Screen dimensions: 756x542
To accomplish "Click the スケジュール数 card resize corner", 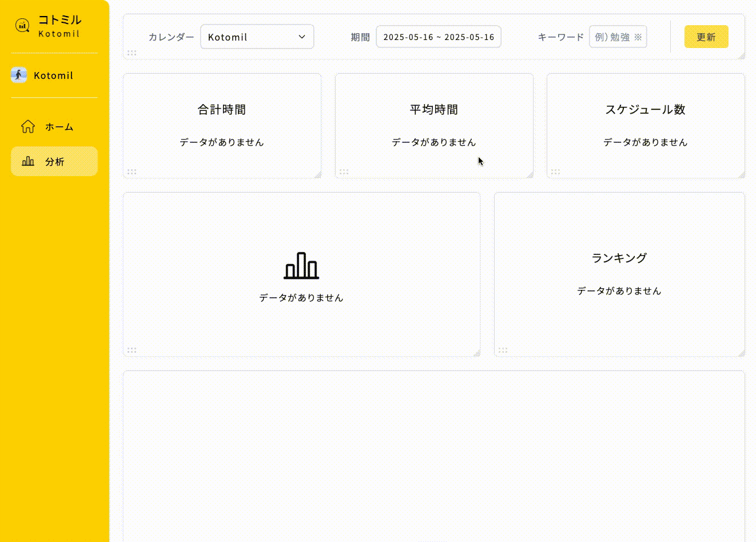I will (x=741, y=174).
